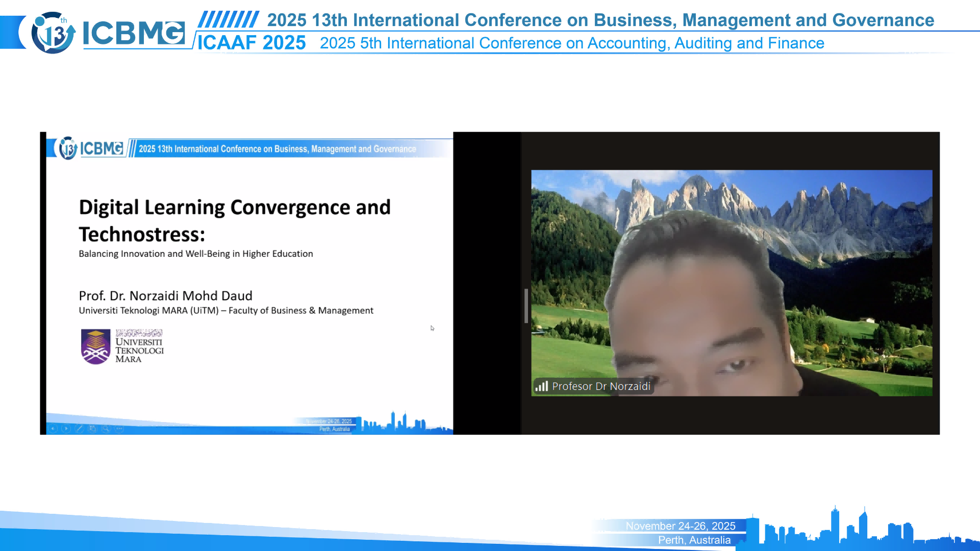Viewport: 980px width, 551px height.
Task: Click the signal strength bars icon
Action: [x=541, y=386]
